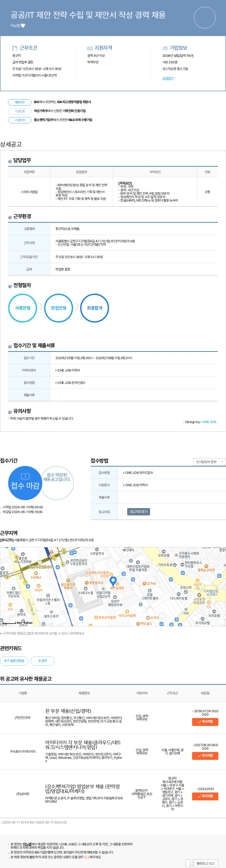This screenshot has width=226, height=868.
Task: Click the book icon in 접수 마감 circle
Action: (x=25, y=476)
